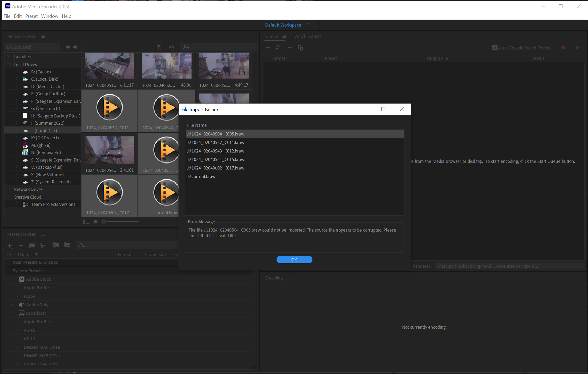The height and width of the screenshot is (374, 588).
Task: Open Default Workspace menu icon
Action: click(309, 25)
